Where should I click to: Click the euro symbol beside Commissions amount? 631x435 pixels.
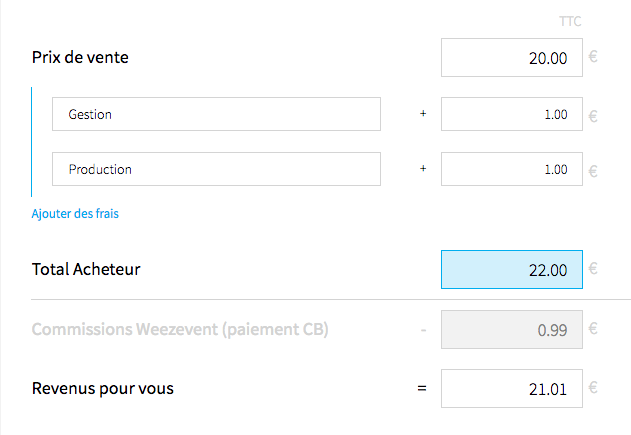coord(593,329)
